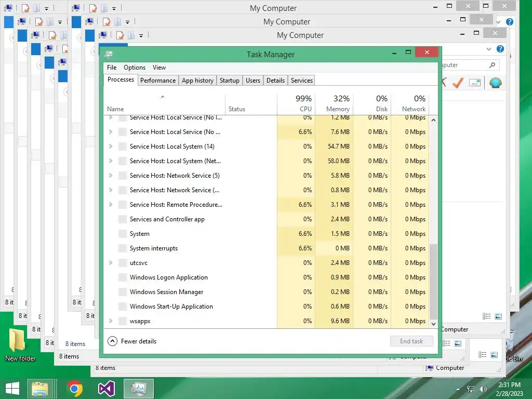Switch to the Users tab

click(x=253, y=81)
